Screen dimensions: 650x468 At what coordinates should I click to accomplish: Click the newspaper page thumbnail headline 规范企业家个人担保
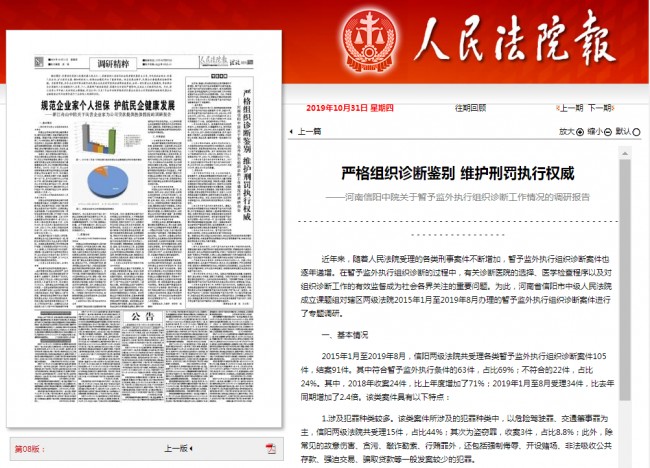tap(108, 105)
